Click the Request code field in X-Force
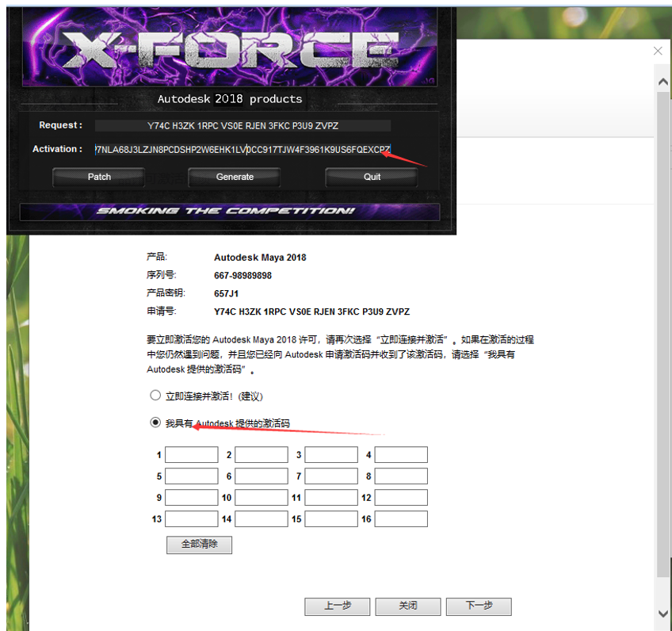 [x=242, y=125]
